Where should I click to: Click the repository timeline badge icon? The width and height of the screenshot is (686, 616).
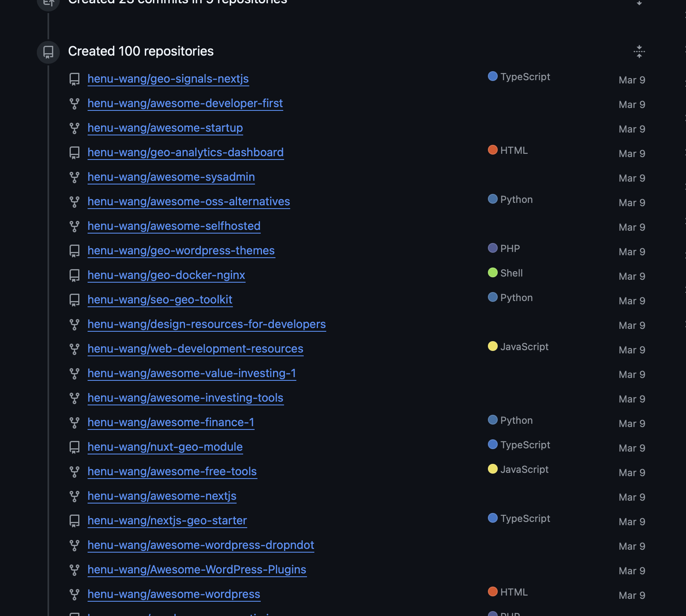48,52
